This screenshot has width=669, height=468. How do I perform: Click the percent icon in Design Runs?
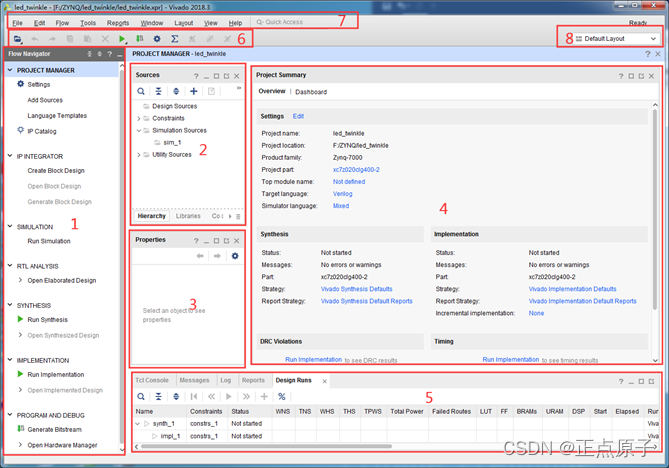click(282, 397)
